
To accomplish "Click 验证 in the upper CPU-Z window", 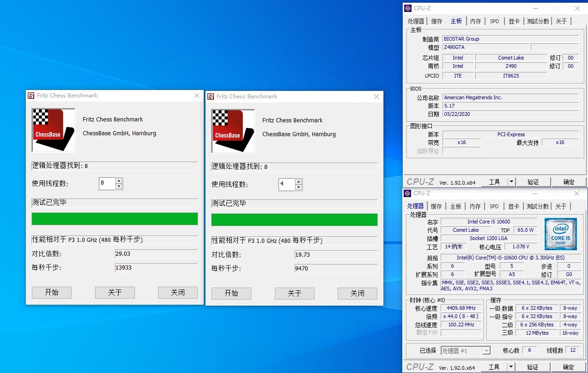I will (x=533, y=182).
